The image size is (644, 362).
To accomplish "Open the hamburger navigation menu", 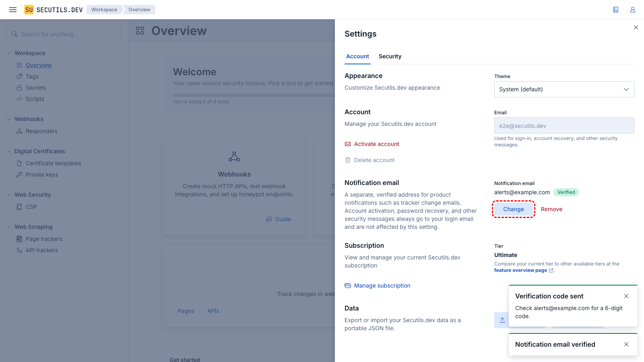I will tap(13, 10).
